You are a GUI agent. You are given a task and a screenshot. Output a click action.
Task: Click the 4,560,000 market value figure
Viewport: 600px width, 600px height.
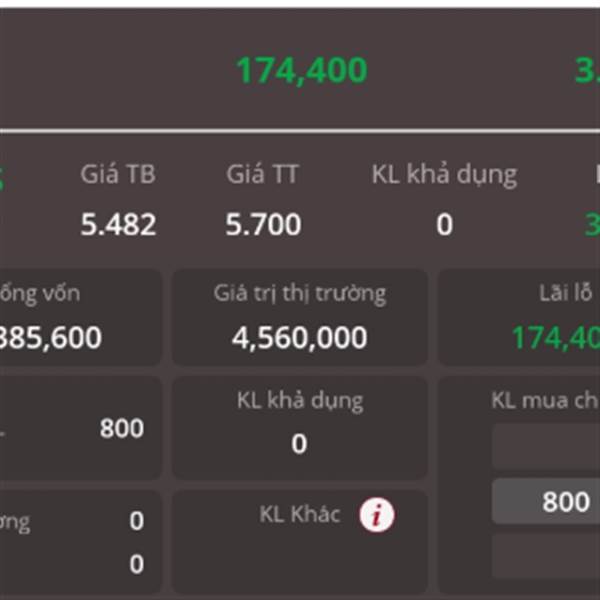[x=300, y=338]
